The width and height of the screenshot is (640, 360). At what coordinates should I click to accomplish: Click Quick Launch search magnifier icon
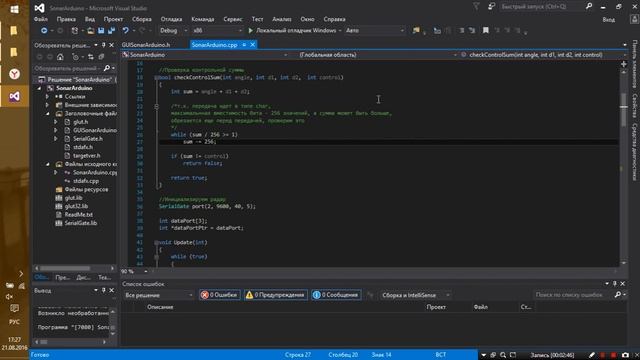click(589, 7)
